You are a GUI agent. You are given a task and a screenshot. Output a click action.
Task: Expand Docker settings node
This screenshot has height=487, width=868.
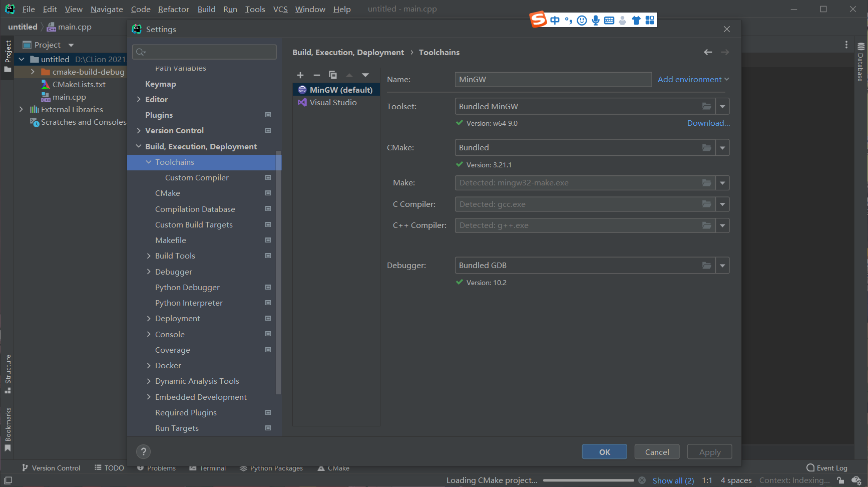(x=149, y=366)
